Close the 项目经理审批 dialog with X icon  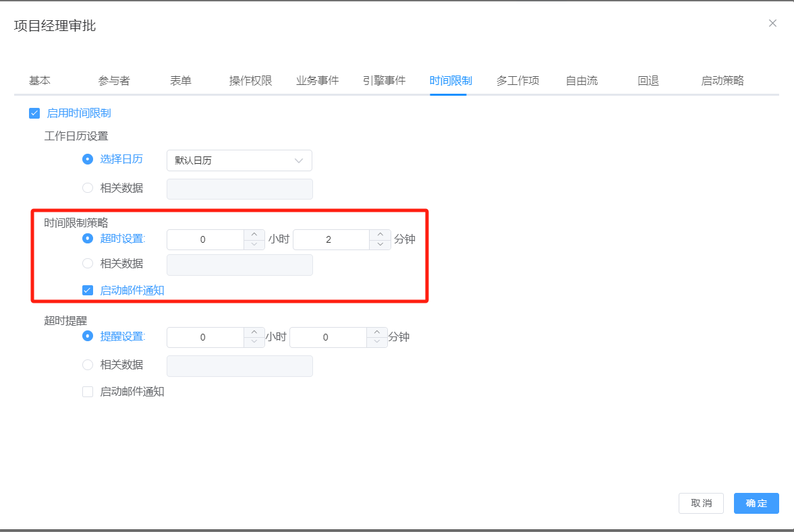772,23
